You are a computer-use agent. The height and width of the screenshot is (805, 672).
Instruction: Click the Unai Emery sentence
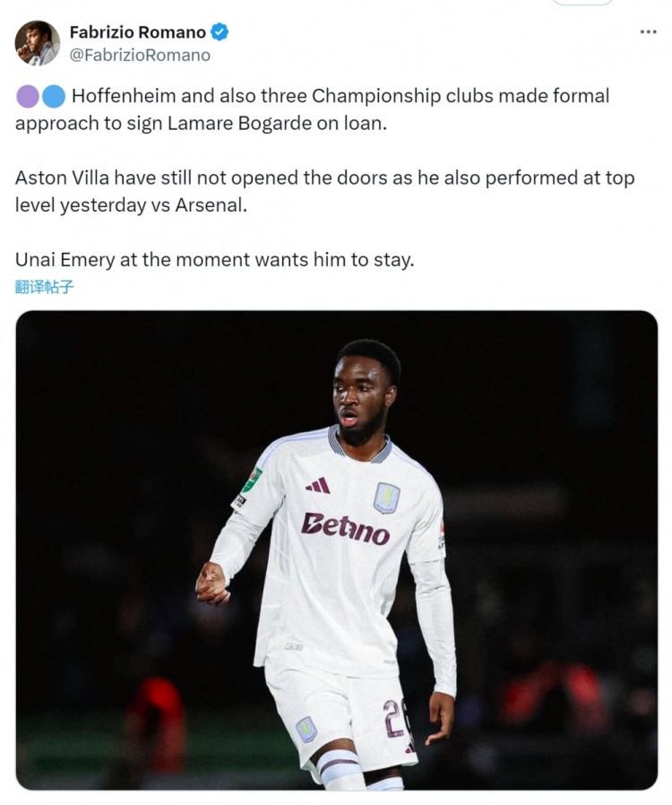click(214, 260)
